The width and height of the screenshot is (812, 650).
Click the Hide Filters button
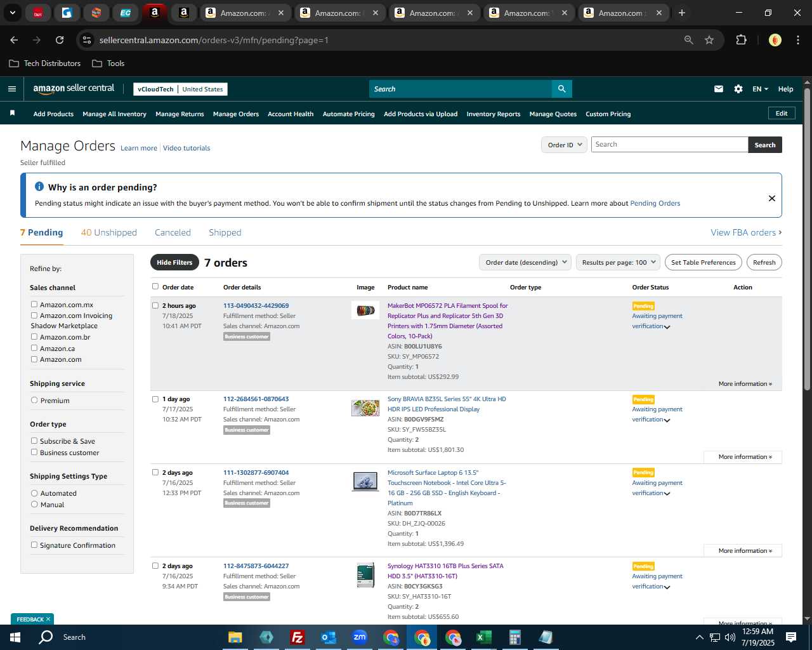tap(174, 262)
